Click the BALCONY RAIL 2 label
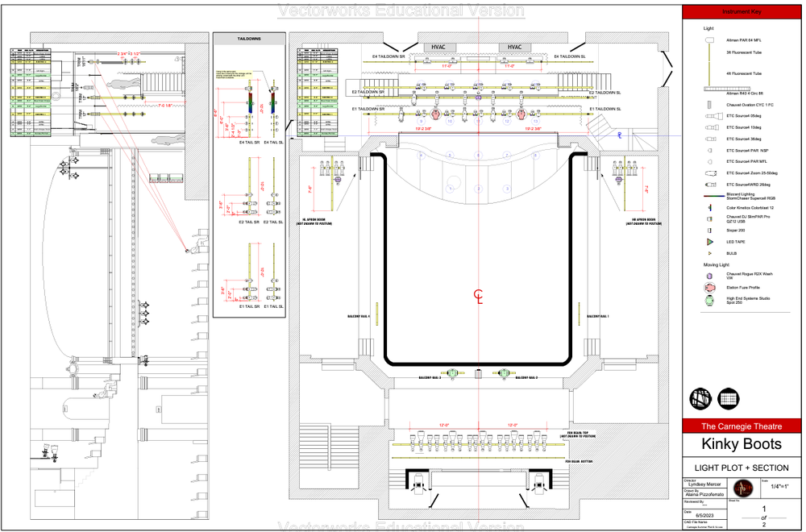The image size is (806, 532). (x=526, y=378)
